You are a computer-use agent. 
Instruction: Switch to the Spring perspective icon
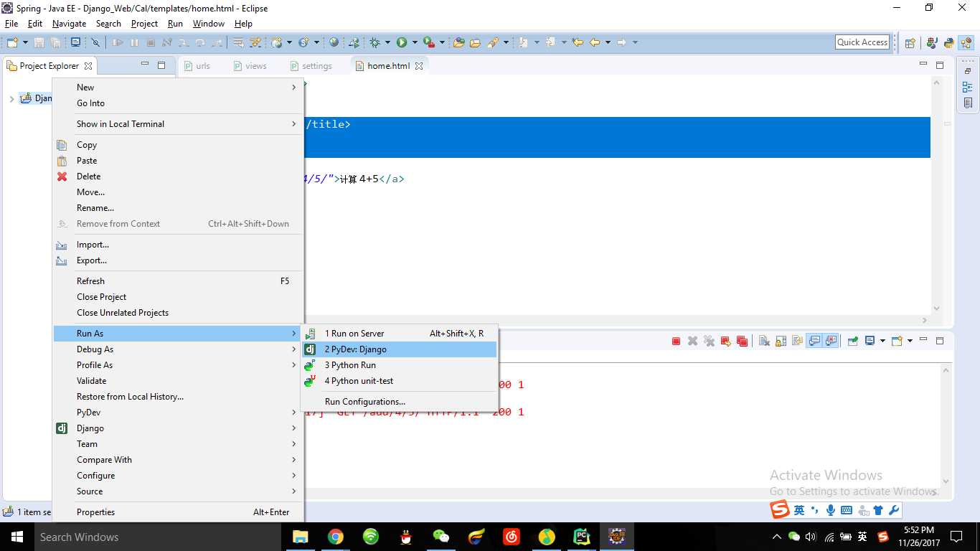pyautogui.click(x=966, y=42)
